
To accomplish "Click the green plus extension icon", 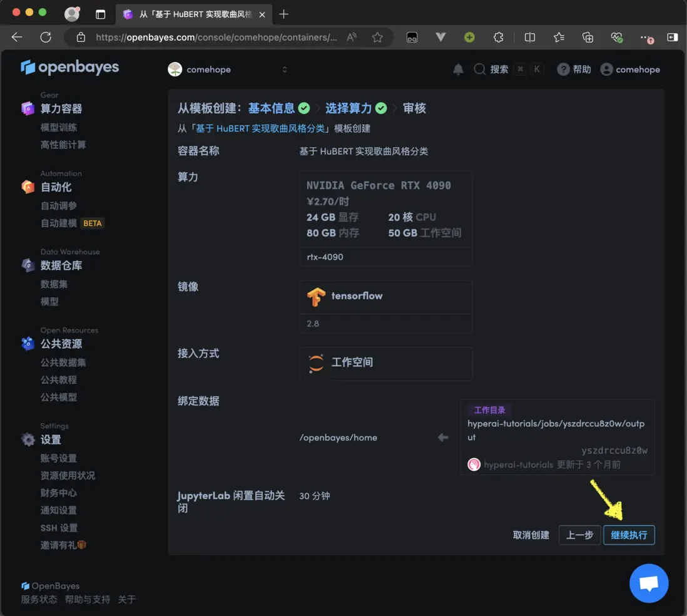I will tap(469, 38).
